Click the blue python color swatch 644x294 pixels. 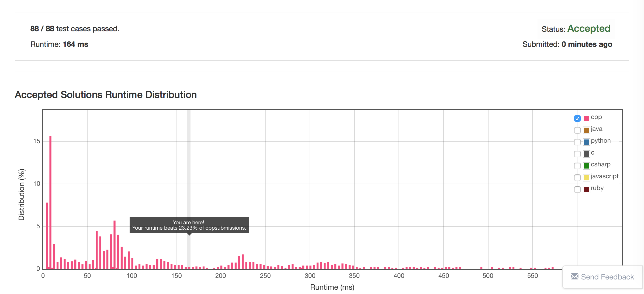[586, 142]
